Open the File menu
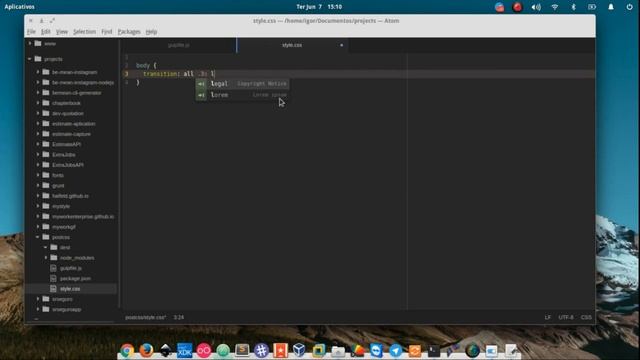This screenshot has height=360, width=640. point(31,31)
